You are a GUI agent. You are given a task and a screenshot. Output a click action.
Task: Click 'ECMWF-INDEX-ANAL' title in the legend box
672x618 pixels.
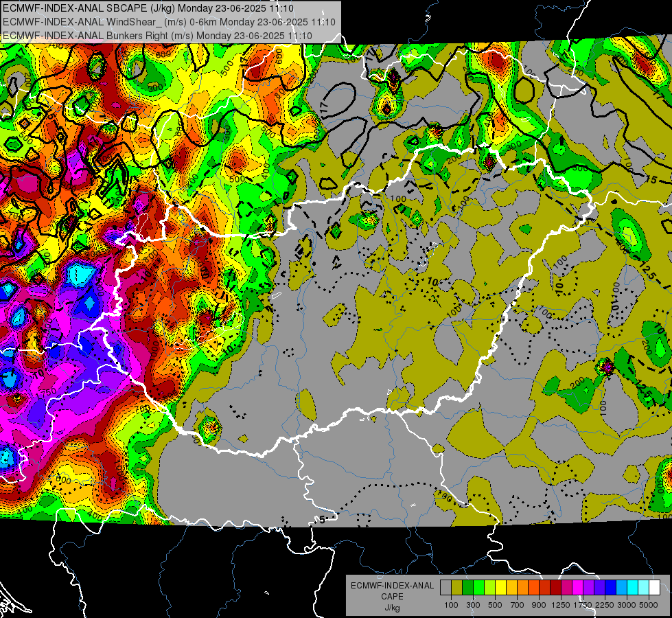[x=392, y=586]
